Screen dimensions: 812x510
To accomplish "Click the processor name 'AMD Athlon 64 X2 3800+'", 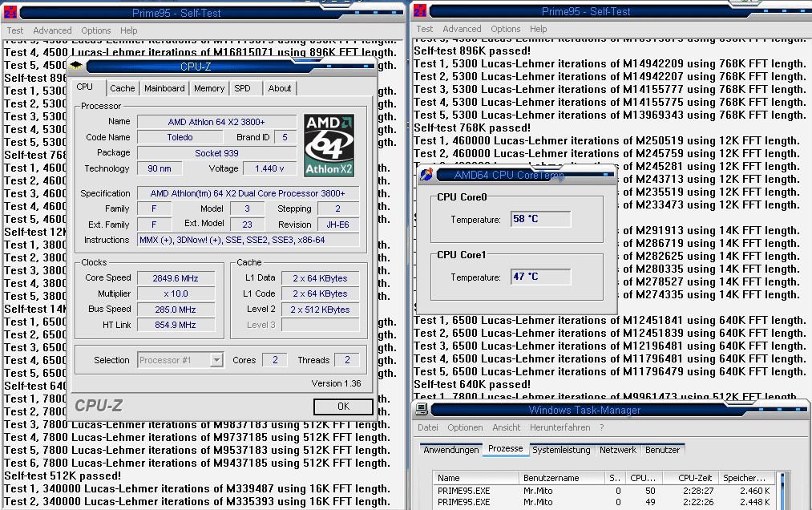I will point(216,122).
